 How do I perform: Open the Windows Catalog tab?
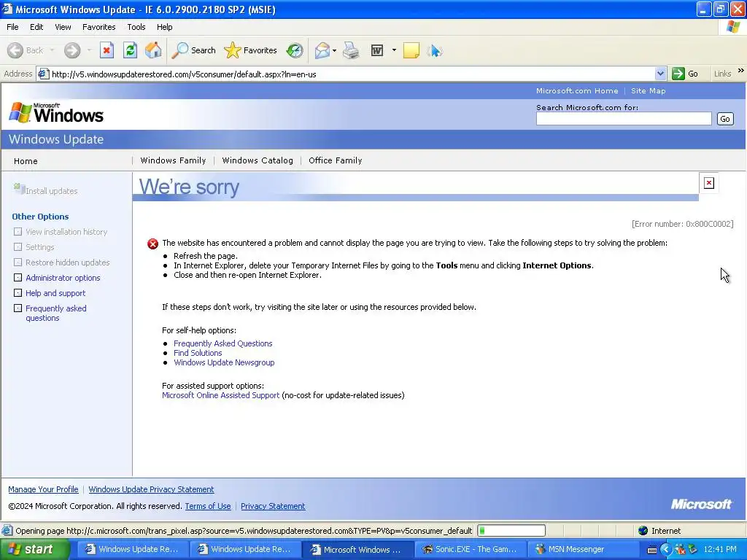coord(258,160)
